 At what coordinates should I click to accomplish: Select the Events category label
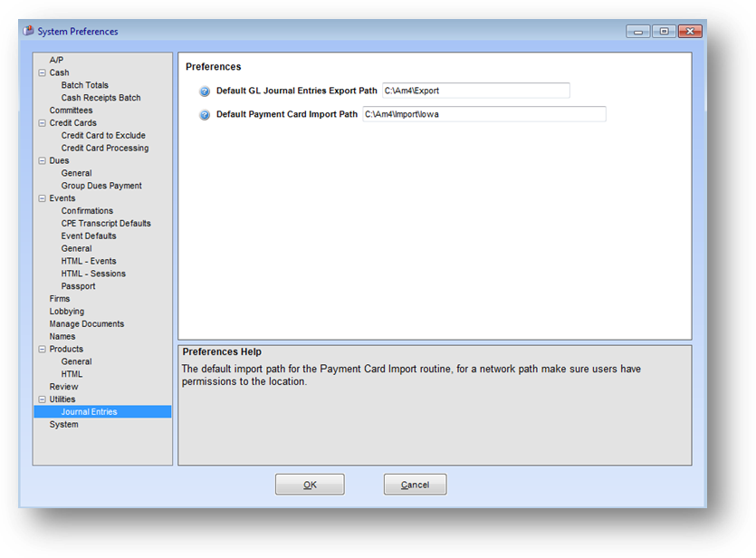click(62, 197)
